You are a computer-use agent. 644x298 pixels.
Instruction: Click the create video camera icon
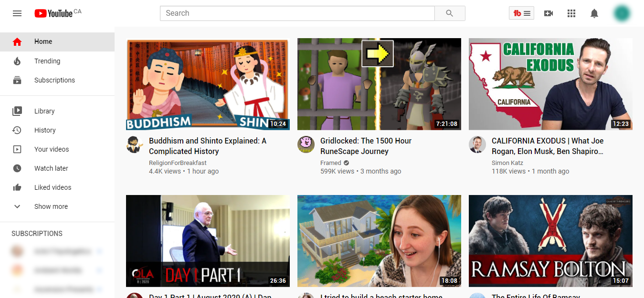(549, 13)
